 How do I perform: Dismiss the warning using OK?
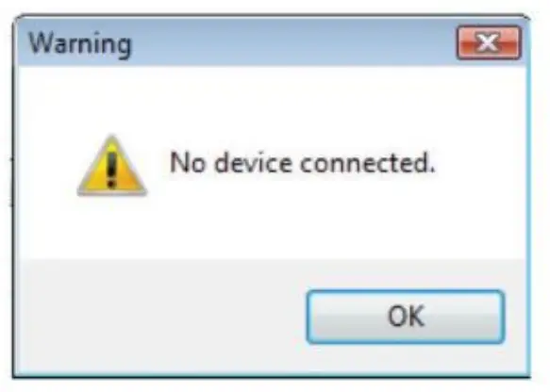tap(406, 317)
